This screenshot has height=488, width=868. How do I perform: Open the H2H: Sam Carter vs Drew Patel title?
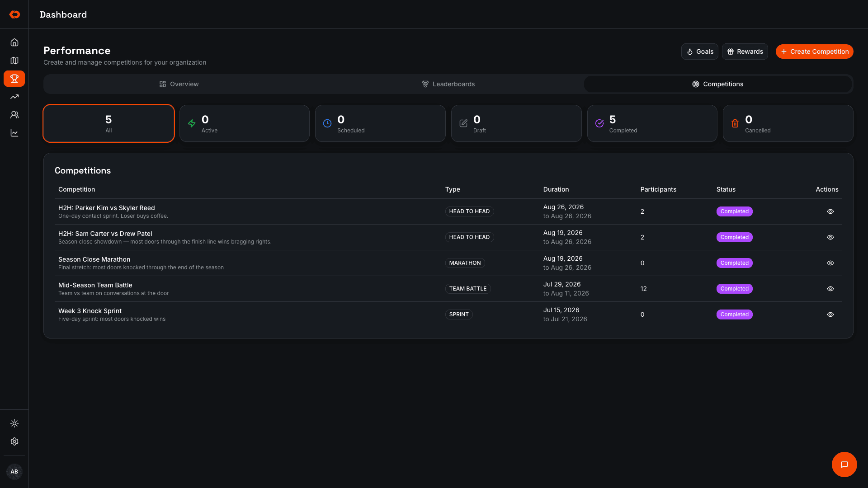[105, 234]
